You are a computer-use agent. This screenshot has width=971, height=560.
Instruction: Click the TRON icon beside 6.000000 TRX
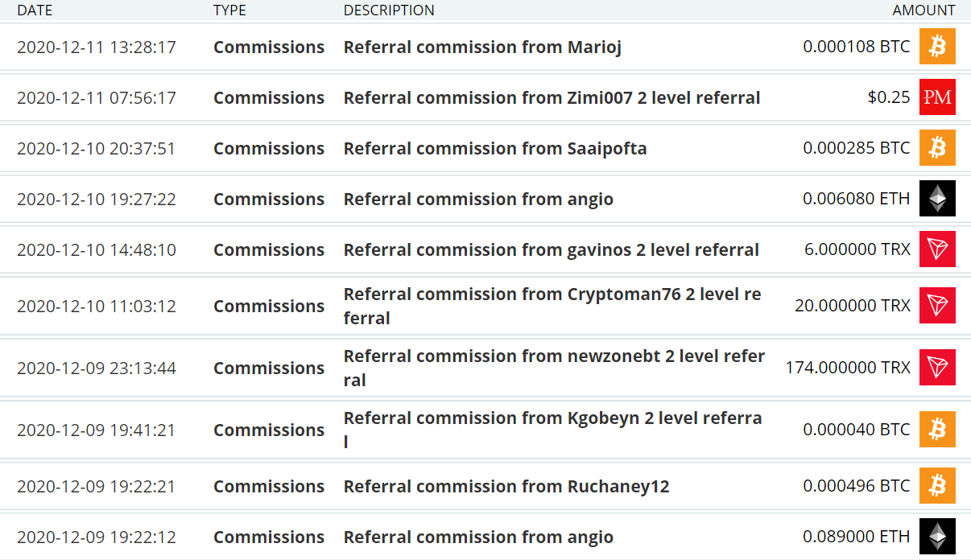click(x=937, y=249)
